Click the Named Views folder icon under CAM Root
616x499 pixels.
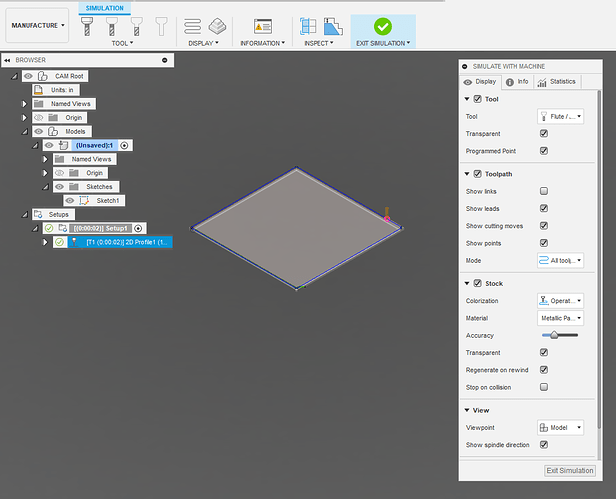(38, 104)
